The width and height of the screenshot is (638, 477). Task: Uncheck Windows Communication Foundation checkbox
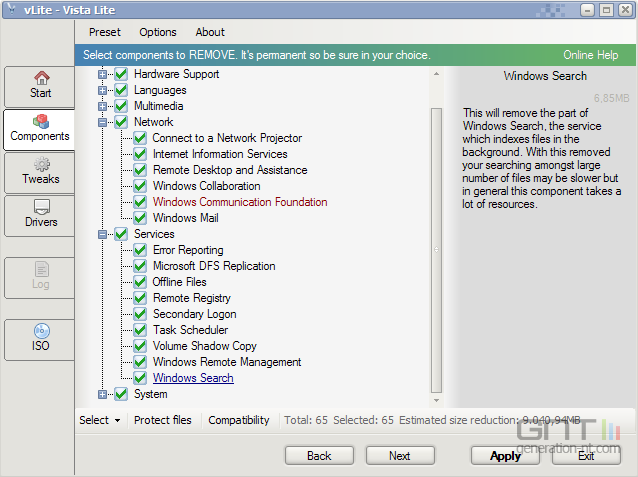[140, 202]
